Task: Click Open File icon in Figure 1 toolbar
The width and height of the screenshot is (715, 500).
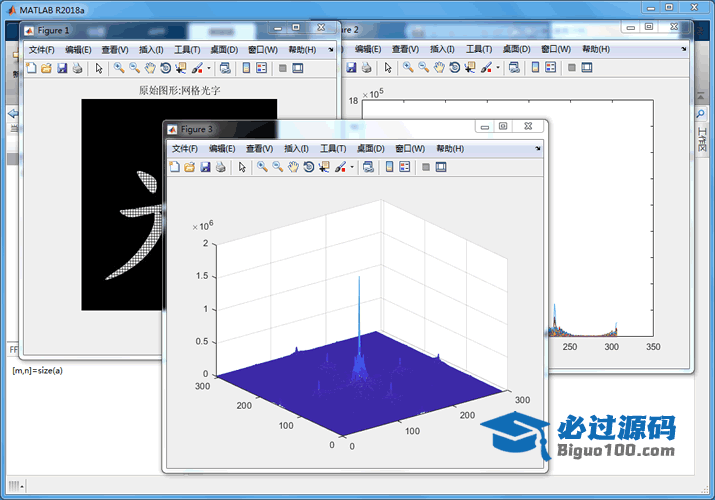Action: pyautogui.click(x=46, y=68)
